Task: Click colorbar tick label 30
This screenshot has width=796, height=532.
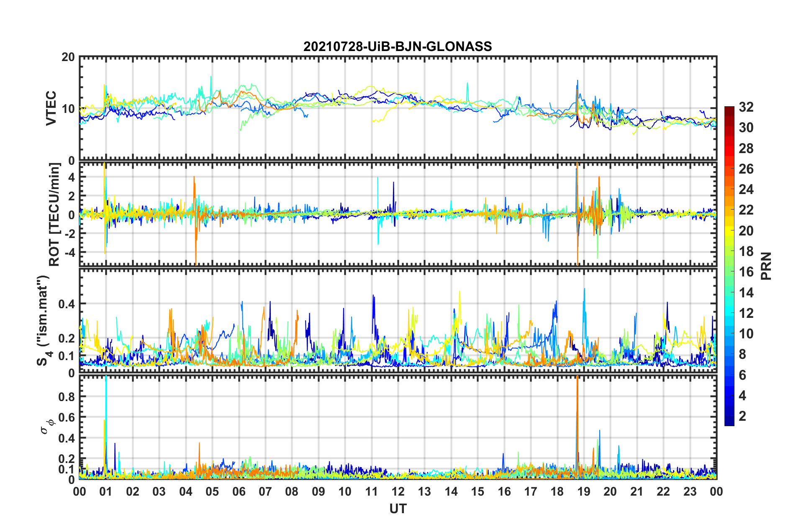Action: point(746,128)
